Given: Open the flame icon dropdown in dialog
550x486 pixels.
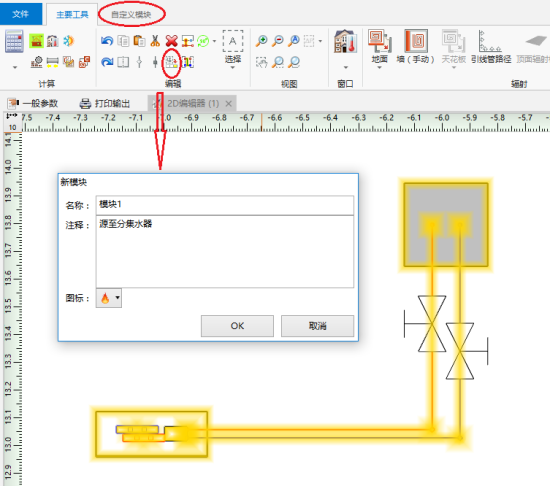Looking at the screenshot, I should 109,298.
